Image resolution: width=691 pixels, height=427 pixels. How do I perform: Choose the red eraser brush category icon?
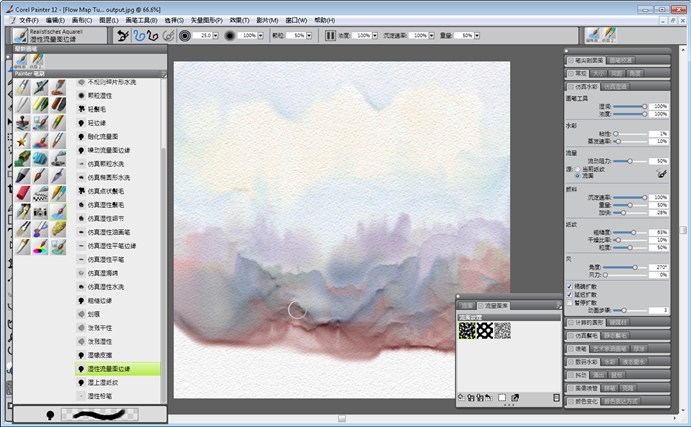(x=22, y=193)
